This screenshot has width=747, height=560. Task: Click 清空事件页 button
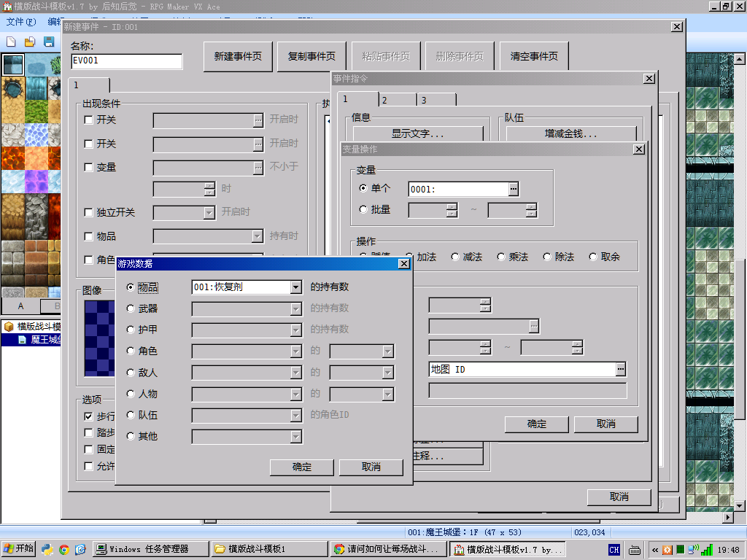tap(533, 57)
